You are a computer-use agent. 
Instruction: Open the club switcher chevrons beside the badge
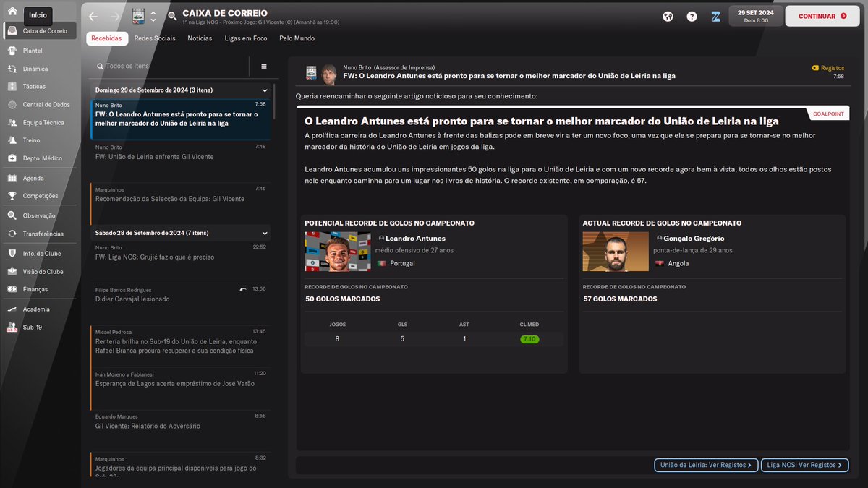click(153, 16)
